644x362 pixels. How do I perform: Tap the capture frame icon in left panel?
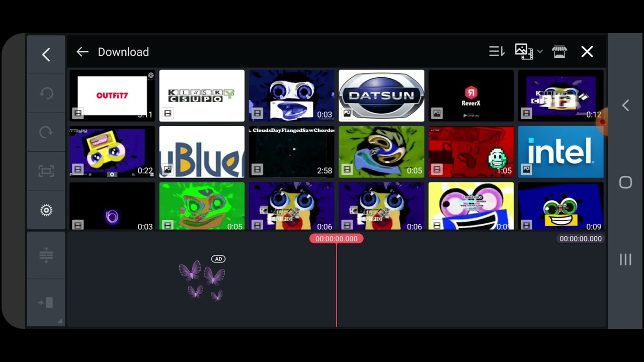point(46,171)
